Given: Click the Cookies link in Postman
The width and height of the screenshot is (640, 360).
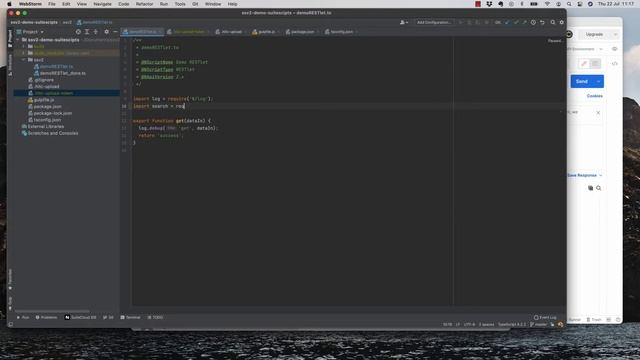Looking at the screenshot, I should click(595, 96).
